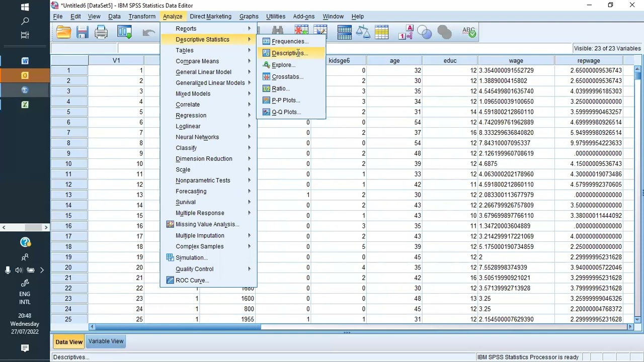Expand the General Linear Model submenu
Viewport: 644px width, 362px height.
pyautogui.click(x=208, y=72)
